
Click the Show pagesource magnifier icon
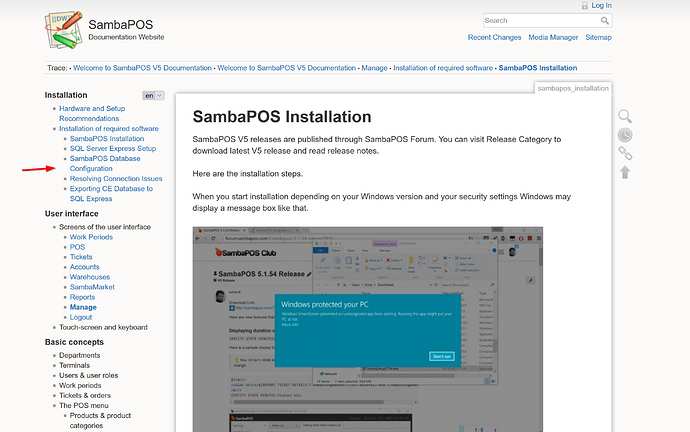click(625, 116)
